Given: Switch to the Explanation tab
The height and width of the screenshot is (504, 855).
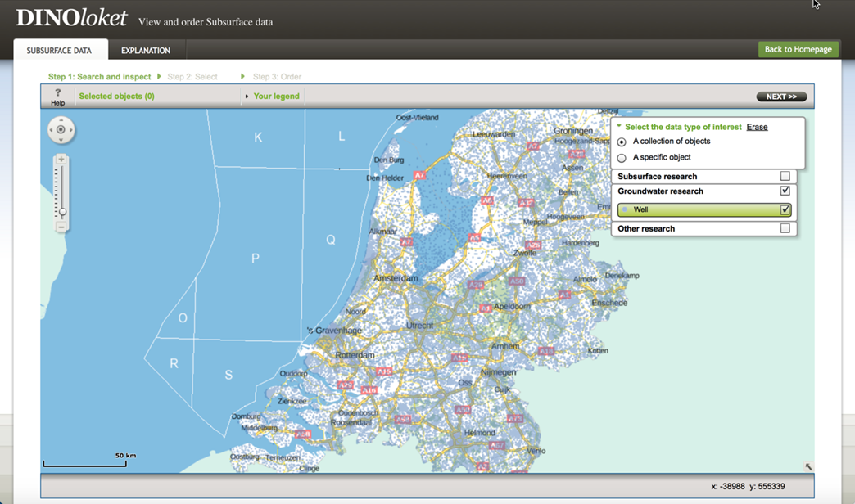Looking at the screenshot, I should [146, 51].
